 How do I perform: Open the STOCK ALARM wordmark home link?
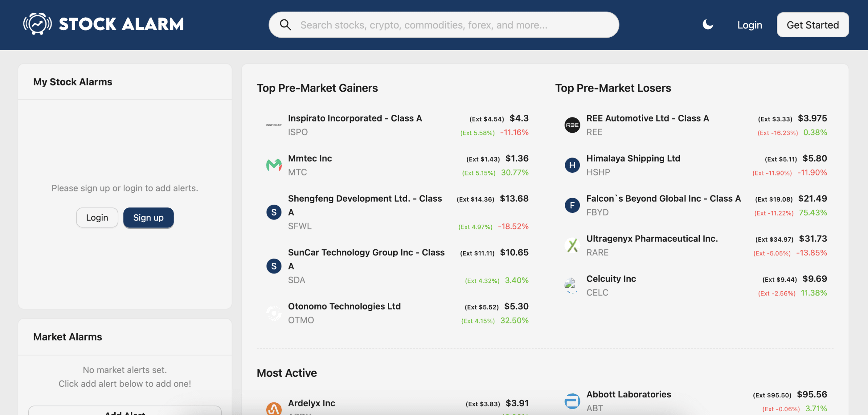tap(121, 24)
